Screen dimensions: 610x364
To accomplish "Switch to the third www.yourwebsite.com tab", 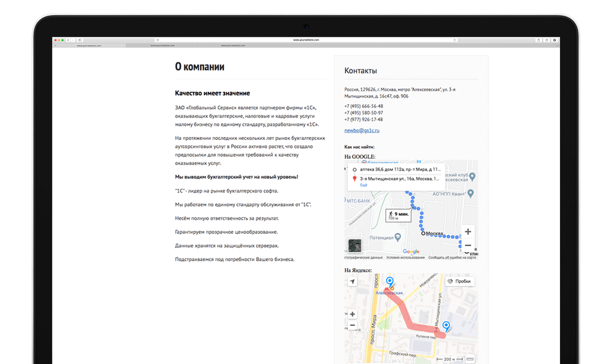I will coord(233,45).
